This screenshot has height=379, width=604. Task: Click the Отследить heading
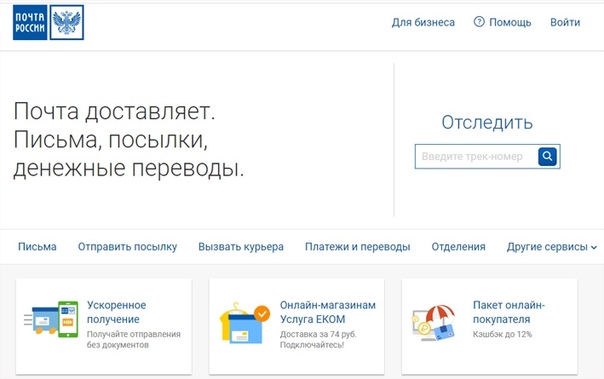tap(487, 122)
